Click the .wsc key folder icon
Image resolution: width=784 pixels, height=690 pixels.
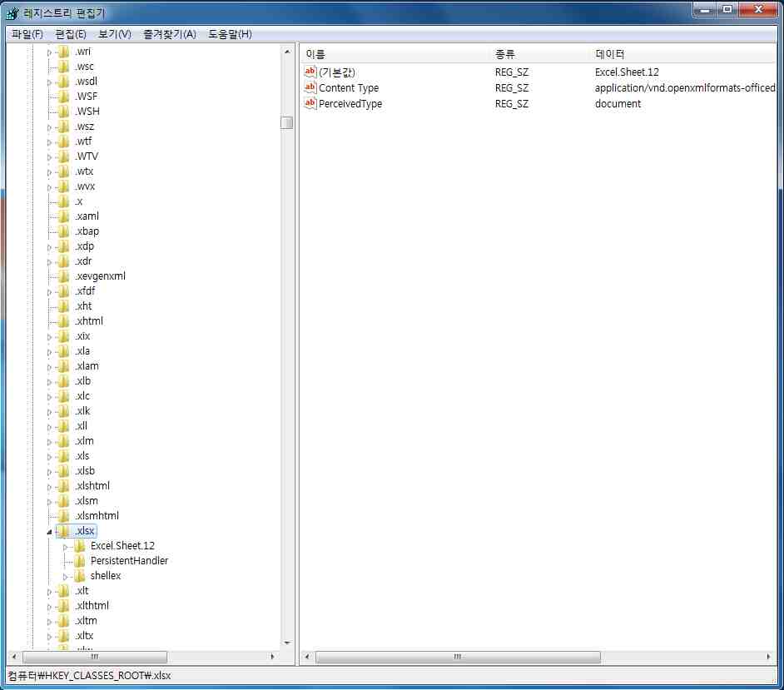pyautogui.click(x=63, y=67)
